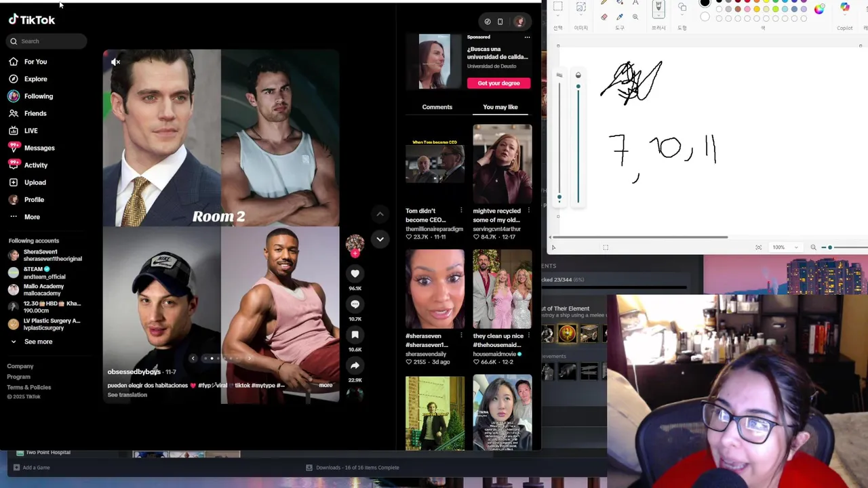Go to previous video with up arrow
The width and height of the screenshot is (868, 488).
pos(380,214)
